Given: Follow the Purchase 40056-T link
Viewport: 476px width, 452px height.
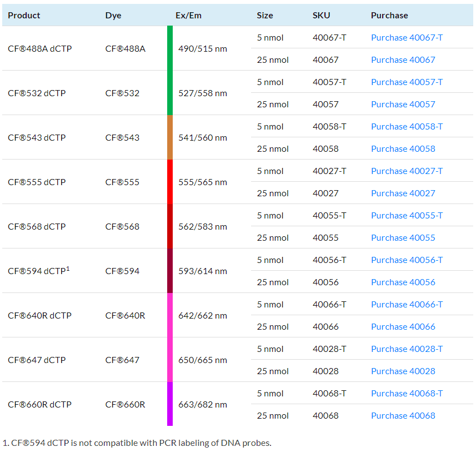Looking at the screenshot, I should [407, 260].
